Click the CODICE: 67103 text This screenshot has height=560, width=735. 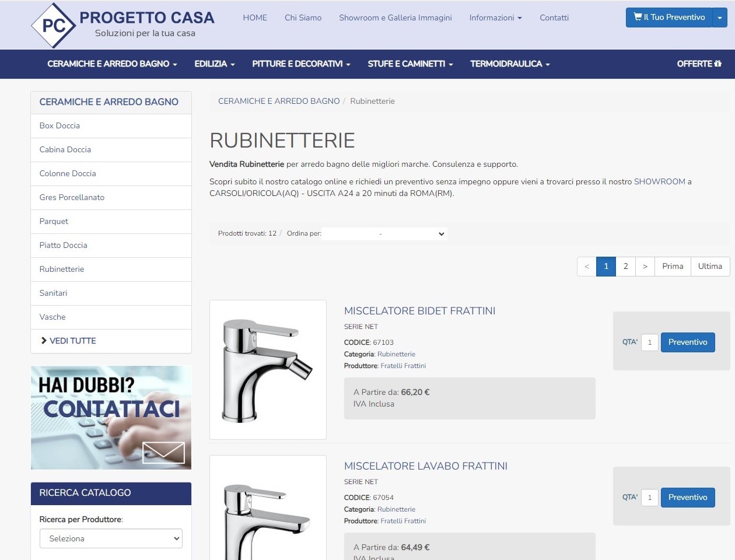coord(369,342)
